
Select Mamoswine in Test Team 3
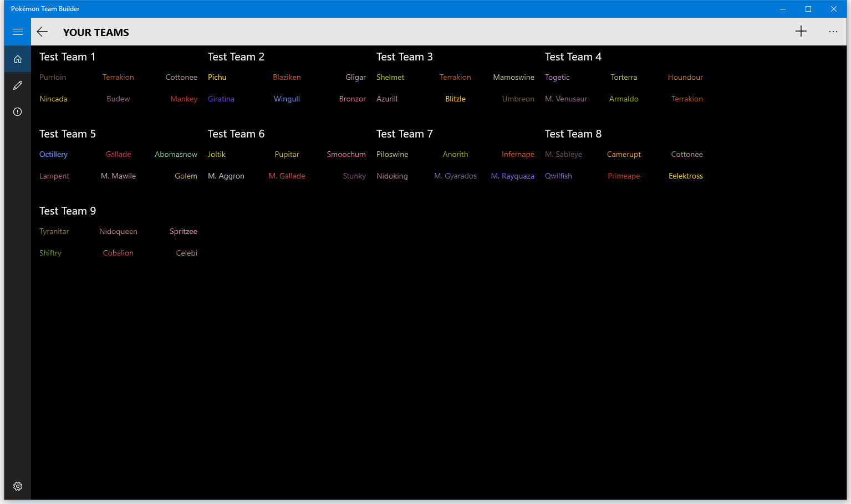point(513,77)
